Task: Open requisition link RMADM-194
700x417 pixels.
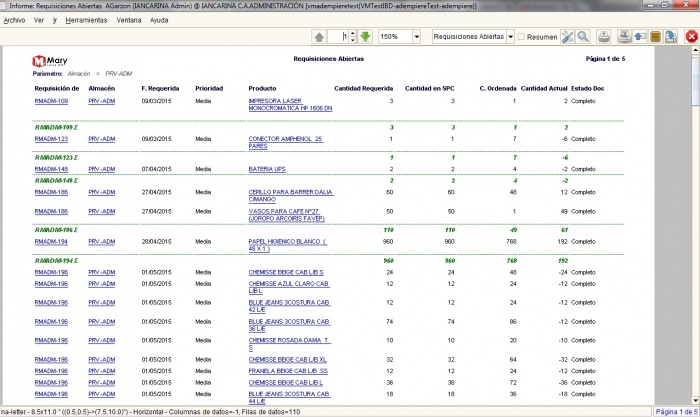Action: point(51,242)
